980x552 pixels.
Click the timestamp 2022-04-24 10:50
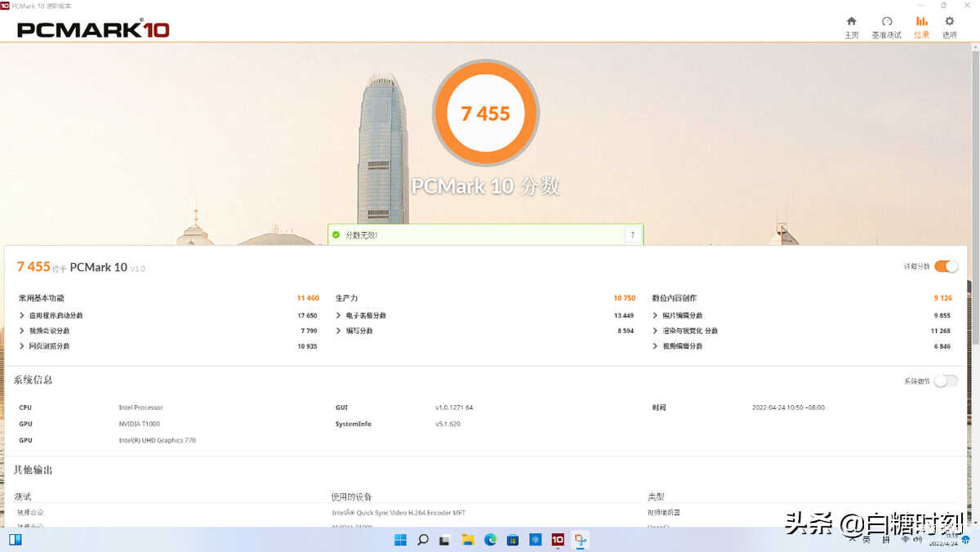click(x=788, y=407)
